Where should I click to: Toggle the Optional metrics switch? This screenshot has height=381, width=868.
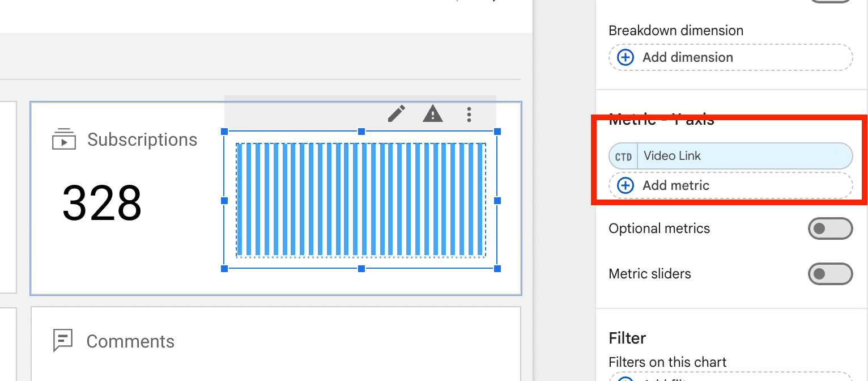tap(830, 228)
